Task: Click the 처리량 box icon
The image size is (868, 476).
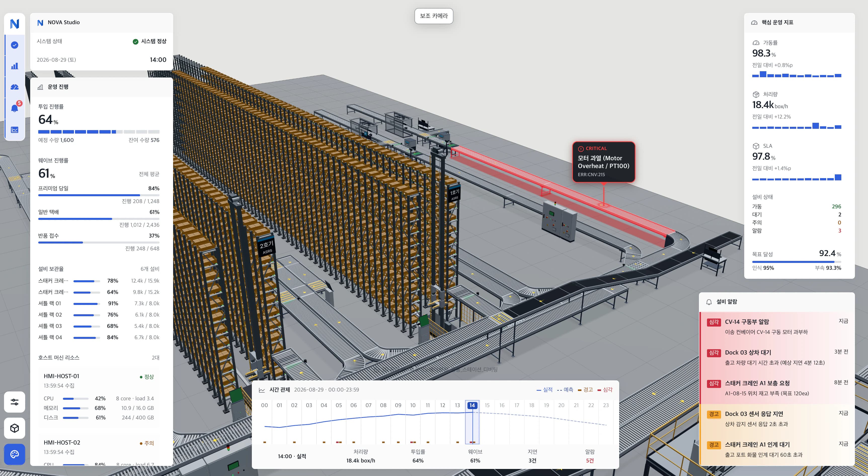Action: (756, 94)
